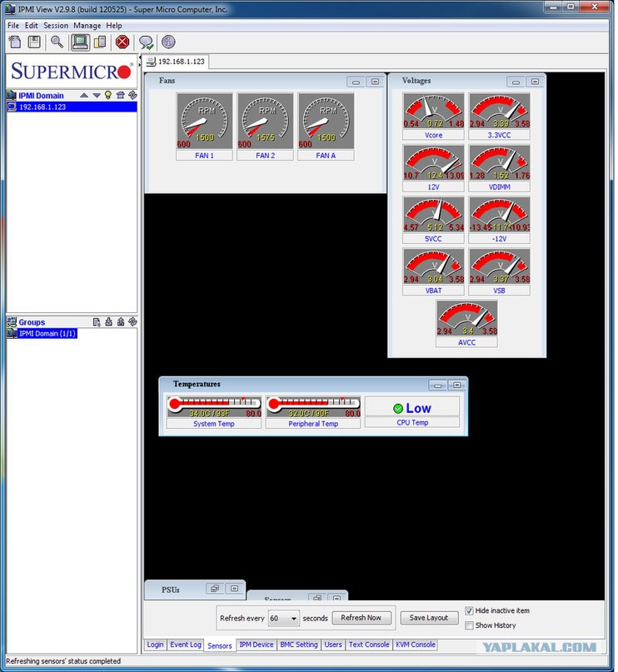The image size is (618, 672).
Task: Click the FAN 1 RPM gauge
Action: click(x=204, y=122)
